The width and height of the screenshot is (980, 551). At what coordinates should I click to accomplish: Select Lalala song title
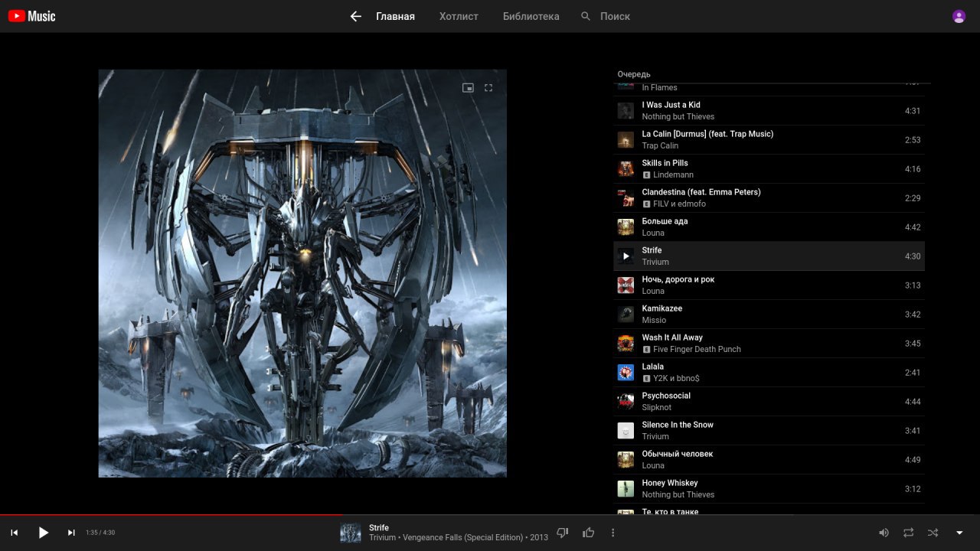652,367
